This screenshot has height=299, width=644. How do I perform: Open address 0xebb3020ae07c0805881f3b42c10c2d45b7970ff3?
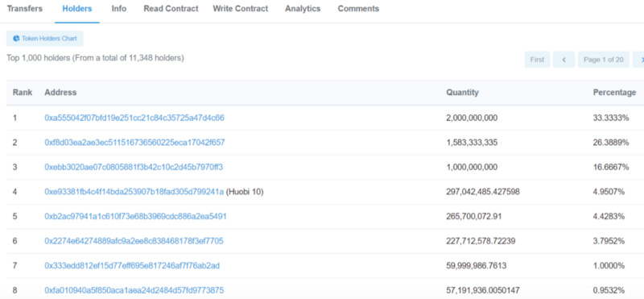(134, 168)
